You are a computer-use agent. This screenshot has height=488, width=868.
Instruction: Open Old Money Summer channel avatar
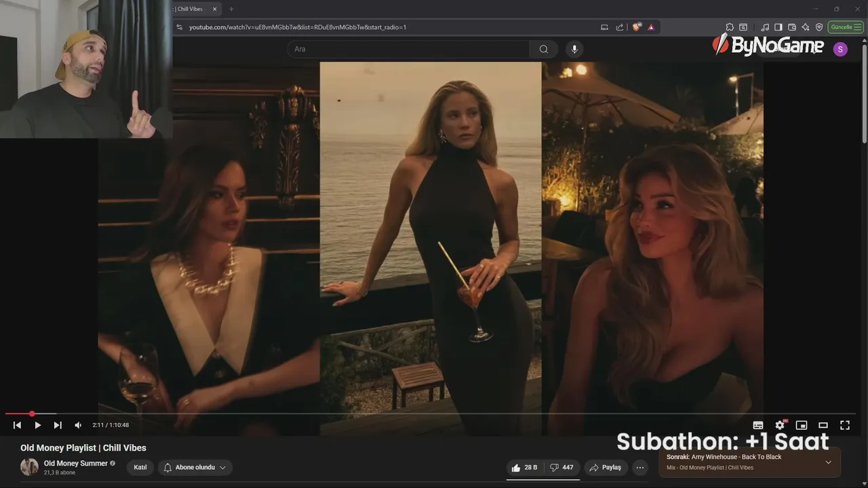(x=29, y=467)
